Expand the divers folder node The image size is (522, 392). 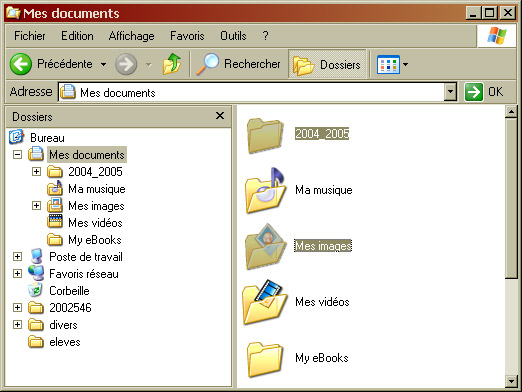[17, 325]
